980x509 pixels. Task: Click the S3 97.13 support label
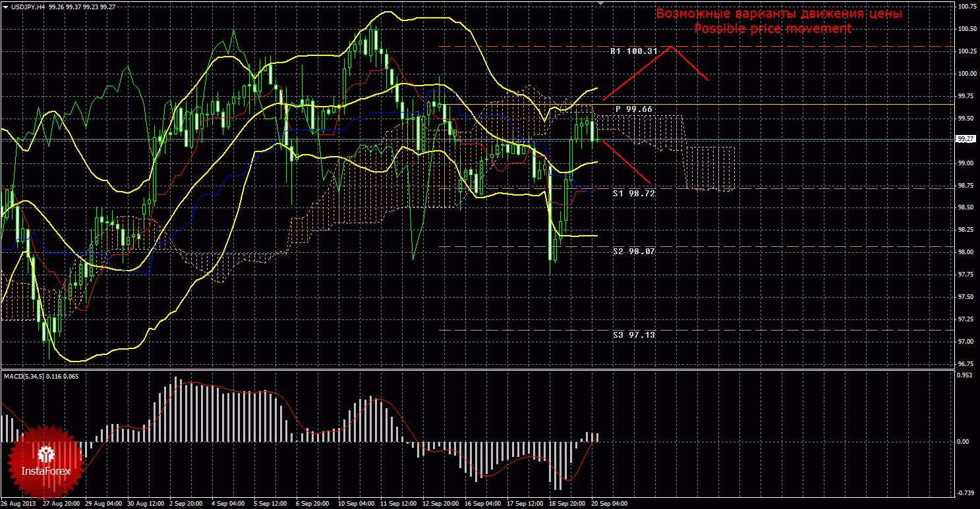[x=633, y=335]
